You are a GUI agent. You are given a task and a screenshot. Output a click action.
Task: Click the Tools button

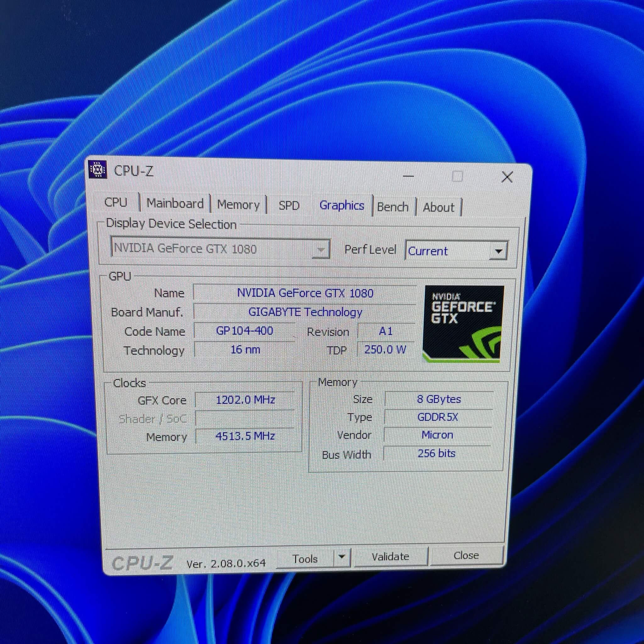305,559
